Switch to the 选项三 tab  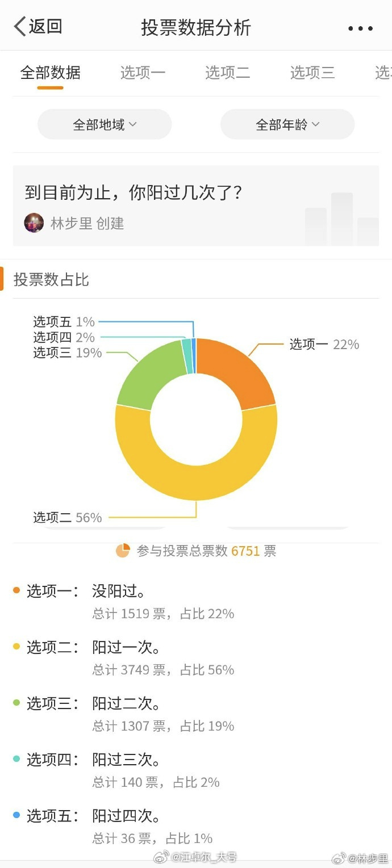(312, 73)
